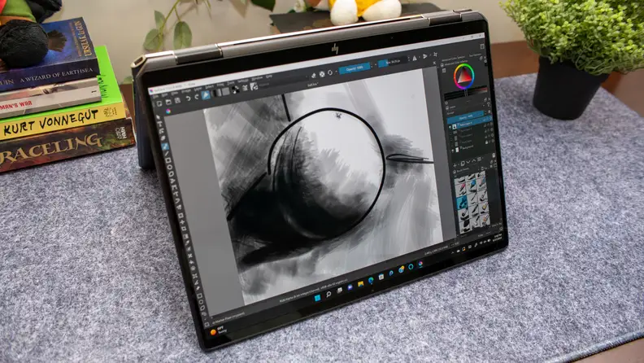Open the Windows Start menu

pos(317,298)
